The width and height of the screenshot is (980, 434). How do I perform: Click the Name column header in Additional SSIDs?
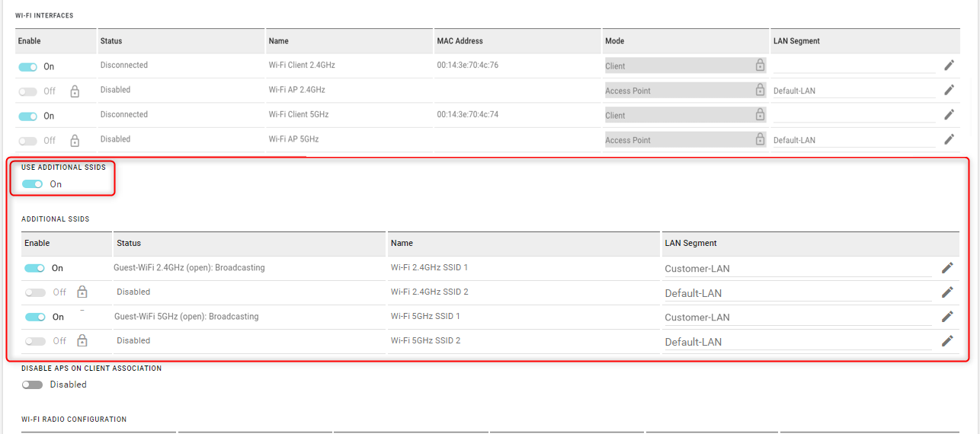point(402,244)
